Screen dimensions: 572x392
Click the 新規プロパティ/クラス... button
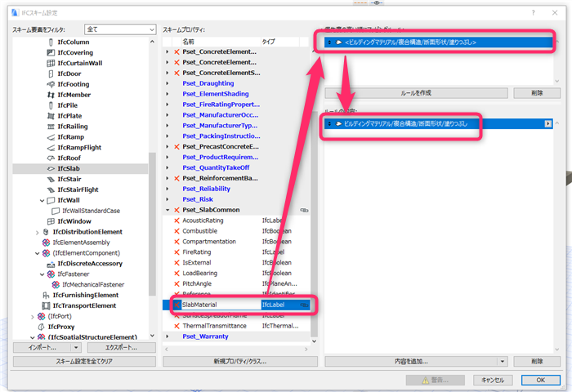pos(240,362)
